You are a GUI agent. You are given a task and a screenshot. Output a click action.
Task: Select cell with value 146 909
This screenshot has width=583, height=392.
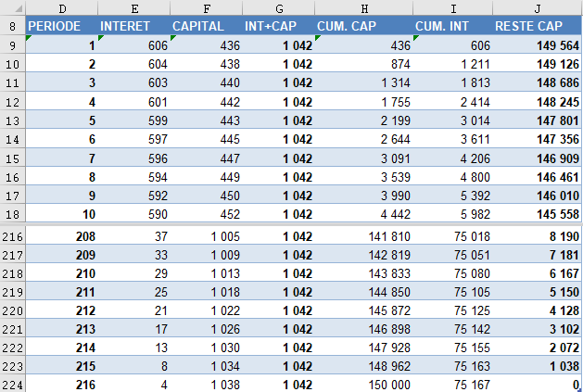tap(538, 158)
